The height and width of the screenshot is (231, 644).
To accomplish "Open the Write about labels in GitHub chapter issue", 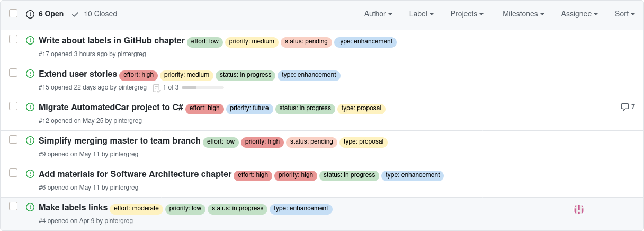I will pos(112,40).
